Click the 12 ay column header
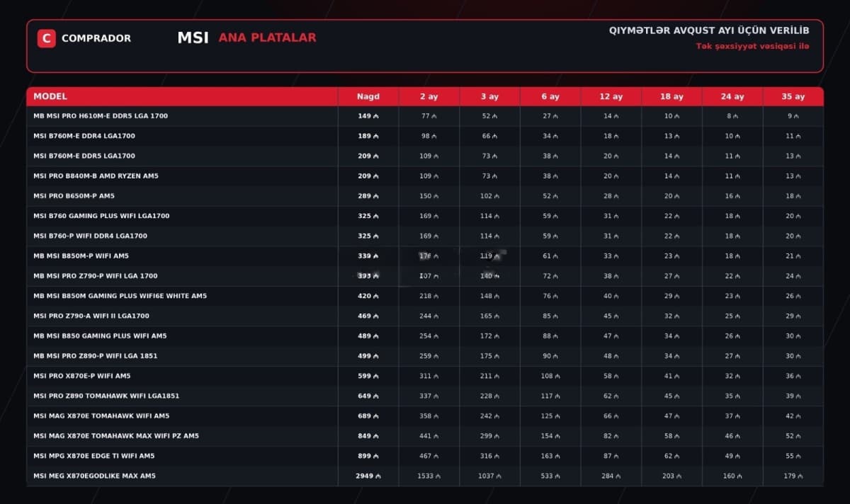Viewport: 850px width, 504px height. [x=611, y=96]
